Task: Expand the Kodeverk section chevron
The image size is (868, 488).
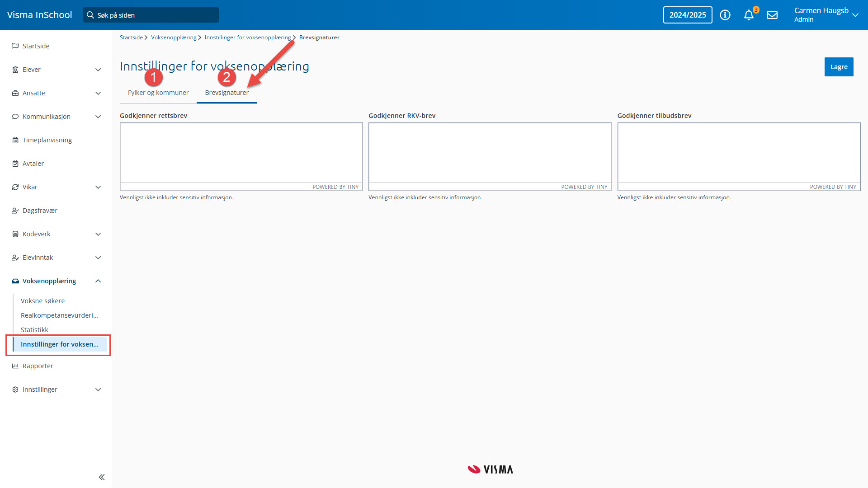Action: click(98, 234)
